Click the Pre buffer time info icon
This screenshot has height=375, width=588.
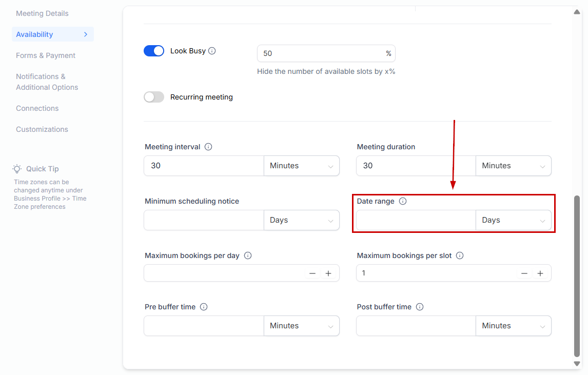[204, 307]
